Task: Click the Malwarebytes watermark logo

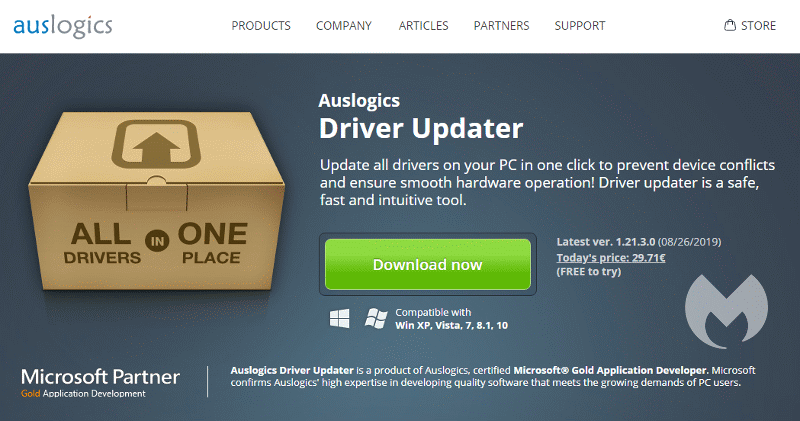Action: (726, 311)
